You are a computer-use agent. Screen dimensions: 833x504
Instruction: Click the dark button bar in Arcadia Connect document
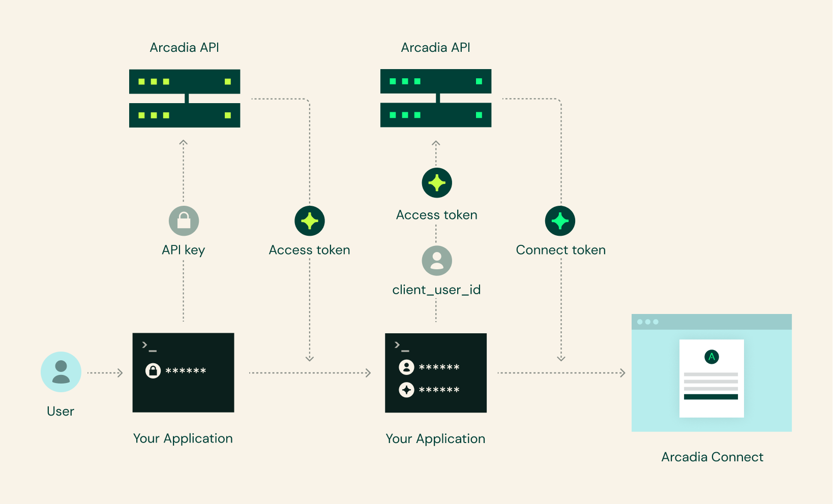(x=711, y=397)
